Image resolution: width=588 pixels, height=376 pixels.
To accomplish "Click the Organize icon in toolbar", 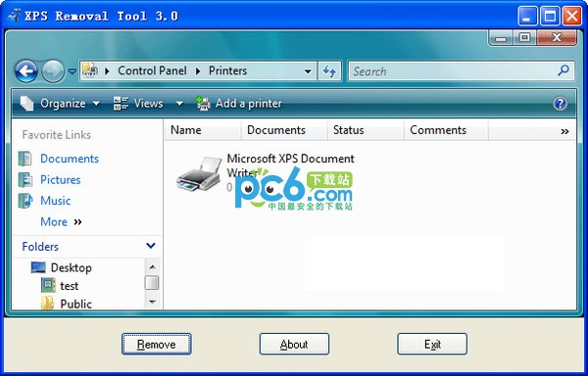I will tap(26, 104).
